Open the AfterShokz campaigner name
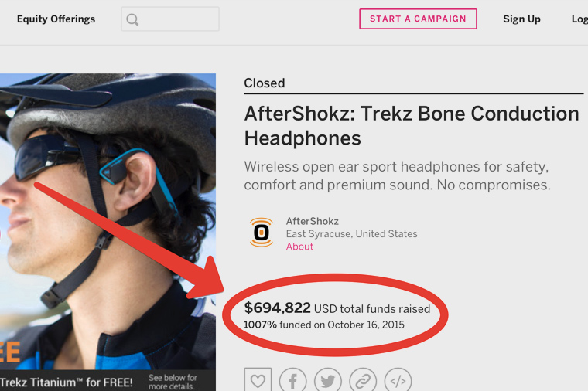 (312, 221)
